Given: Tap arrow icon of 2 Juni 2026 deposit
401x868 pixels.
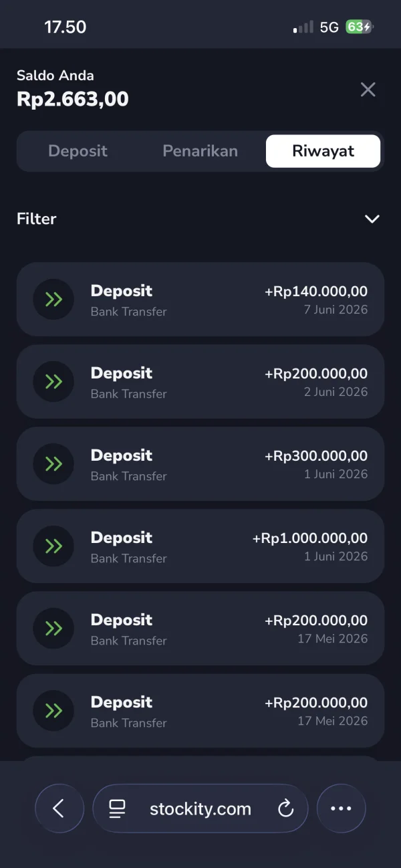Looking at the screenshot, I should [53, 381].
